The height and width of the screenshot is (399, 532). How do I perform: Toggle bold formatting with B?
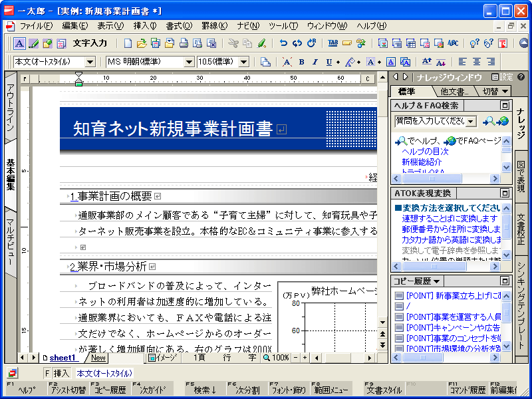[x=301, y=62]
